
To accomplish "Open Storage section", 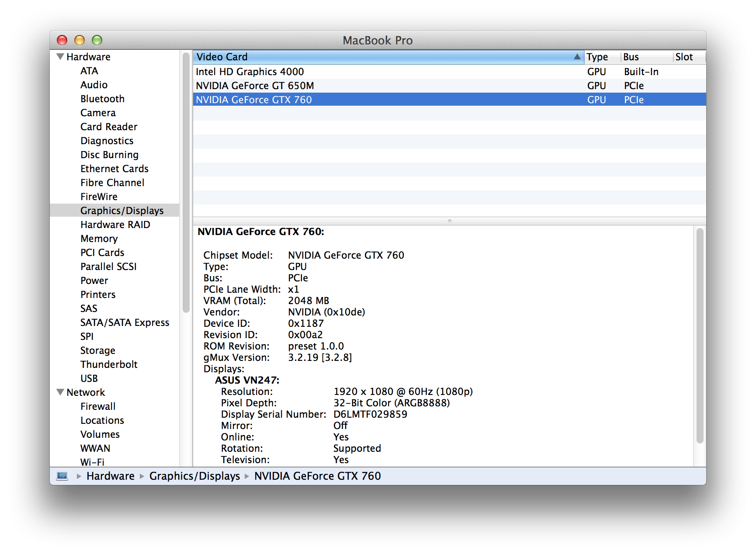I will (98, 350).
